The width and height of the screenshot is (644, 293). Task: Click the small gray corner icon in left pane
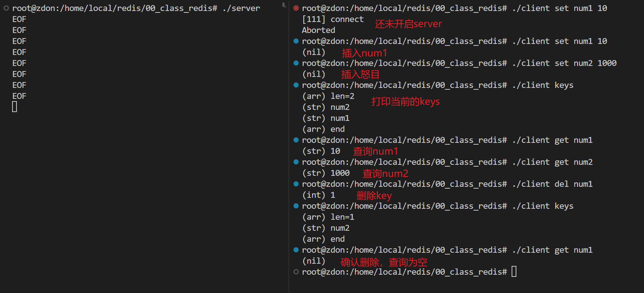click(x=284, y=5)
